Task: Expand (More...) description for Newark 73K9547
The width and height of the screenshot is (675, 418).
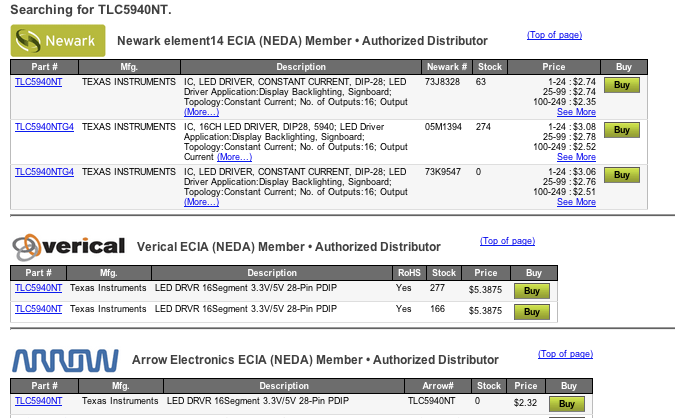Action: (x=201, y=202)
